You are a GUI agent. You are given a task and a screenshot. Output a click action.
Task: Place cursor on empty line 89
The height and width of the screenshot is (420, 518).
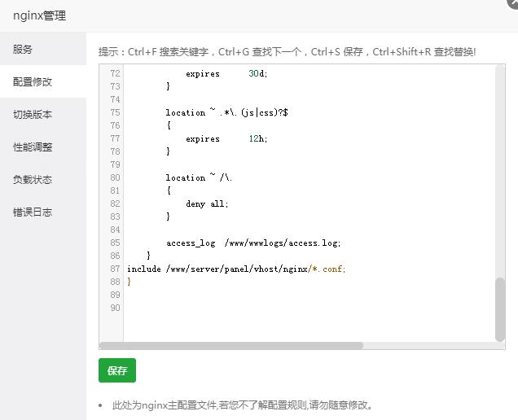point(309,295)
